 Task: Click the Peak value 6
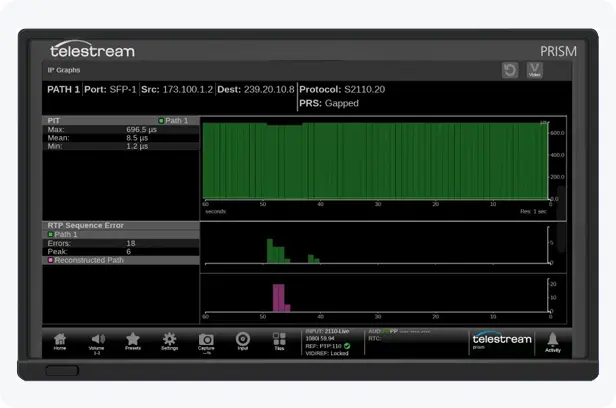128,251
